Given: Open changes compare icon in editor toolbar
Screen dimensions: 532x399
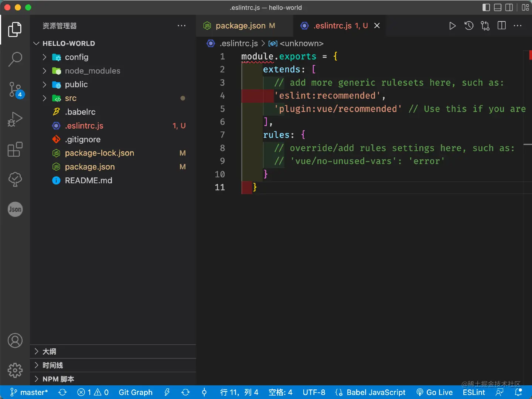Looking at the screenshot, I should click(485, 26).
